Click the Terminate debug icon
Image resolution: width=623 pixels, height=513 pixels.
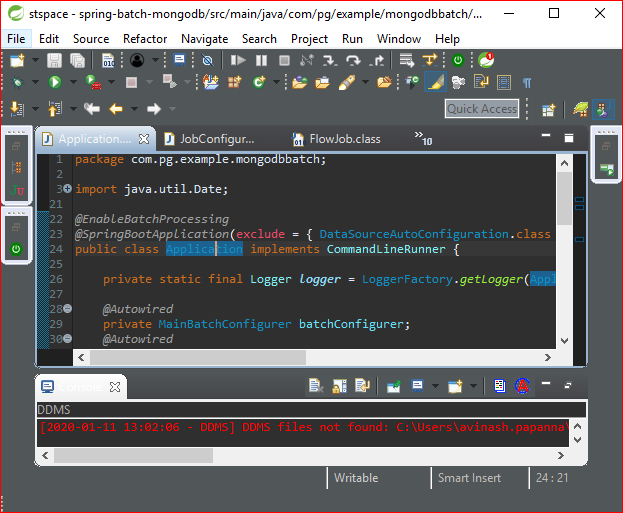coord(284,60)
